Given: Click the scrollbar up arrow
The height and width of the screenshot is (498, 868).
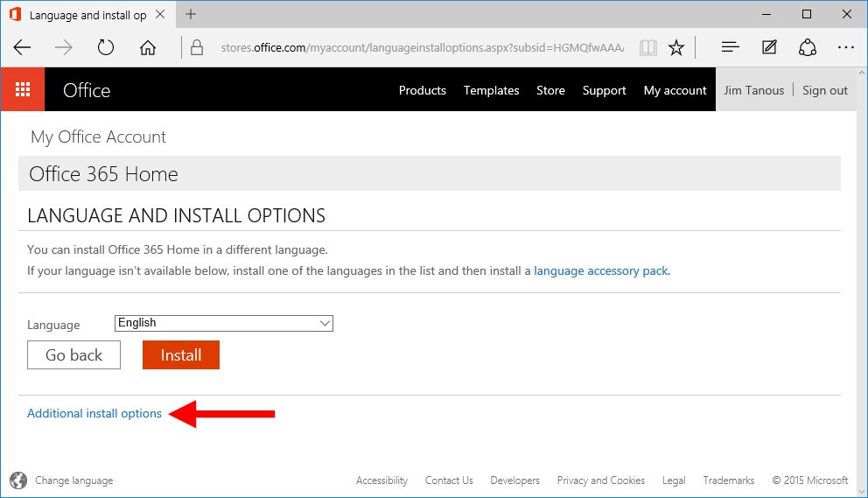Looking at the screenshot, I should (x=862, y=74).
